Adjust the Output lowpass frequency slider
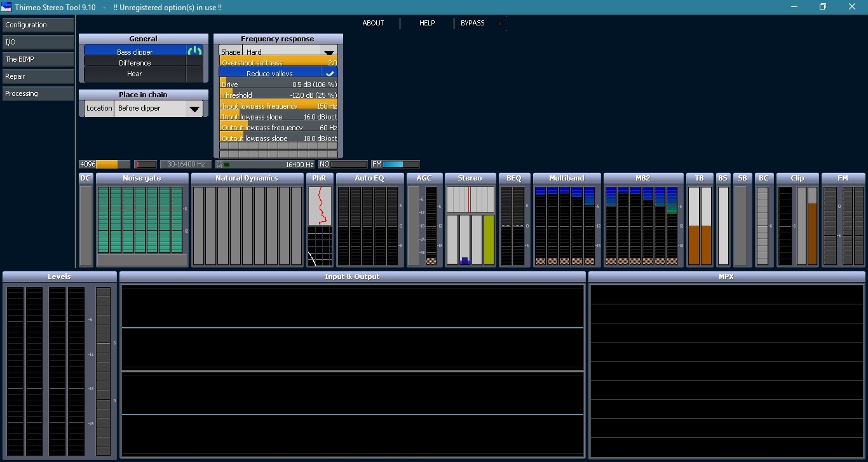Viewport: 868px width, 462px height. (x=278, y=128)
